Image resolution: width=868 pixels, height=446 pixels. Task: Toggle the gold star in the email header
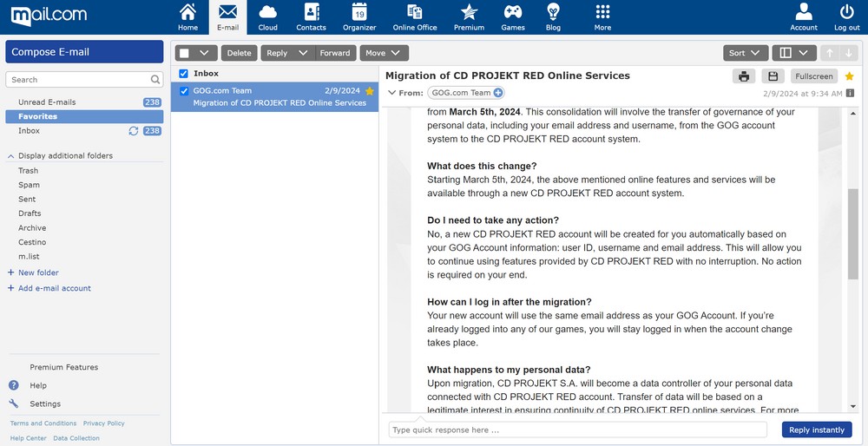[849, 75]
